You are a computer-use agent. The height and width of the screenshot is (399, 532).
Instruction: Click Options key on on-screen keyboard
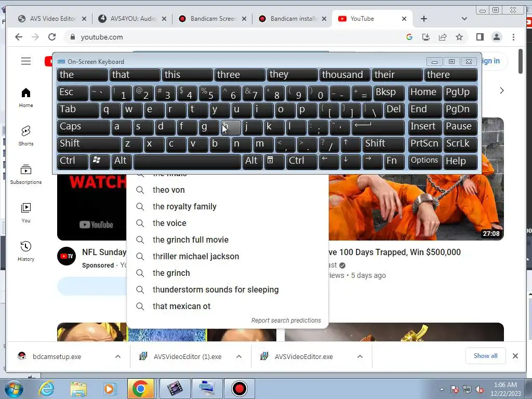[x=424, y=161]
